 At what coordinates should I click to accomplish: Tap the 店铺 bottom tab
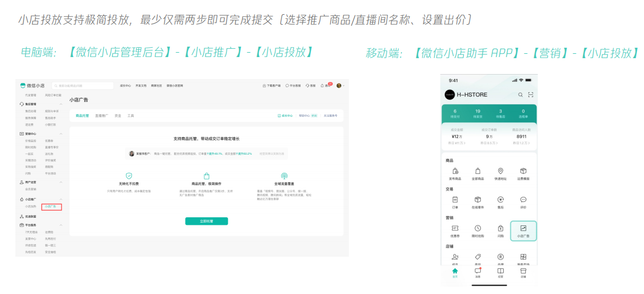[x=524, y=273]
